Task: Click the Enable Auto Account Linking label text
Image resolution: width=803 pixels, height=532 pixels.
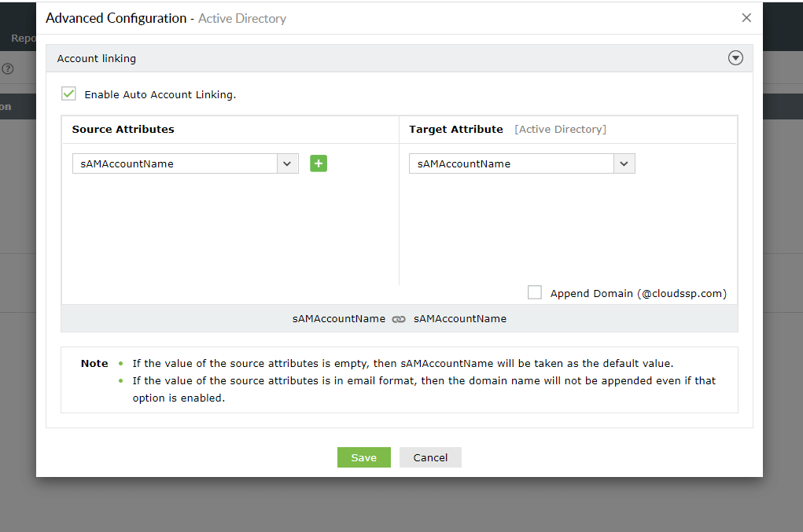Action: 160,94
